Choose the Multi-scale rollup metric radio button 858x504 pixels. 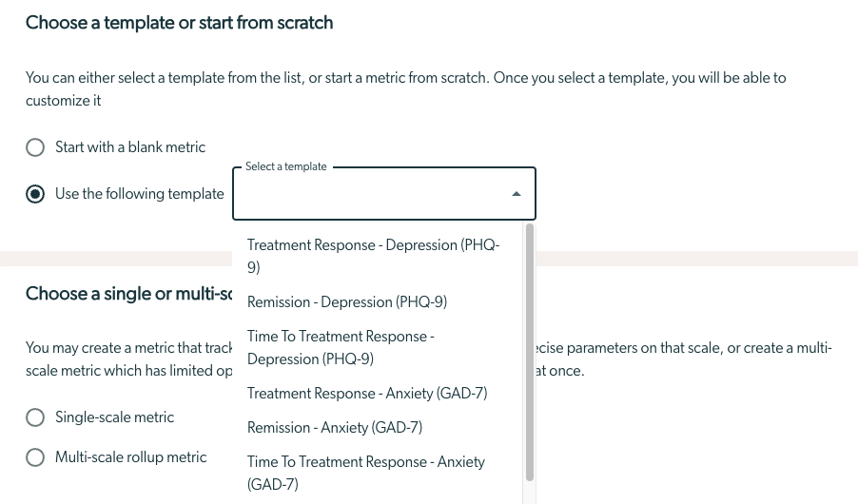coord(35,457)
